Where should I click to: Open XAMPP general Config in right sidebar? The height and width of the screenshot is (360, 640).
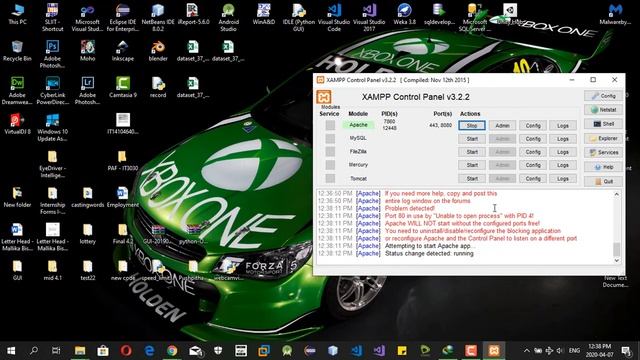[x=603, y=96]
